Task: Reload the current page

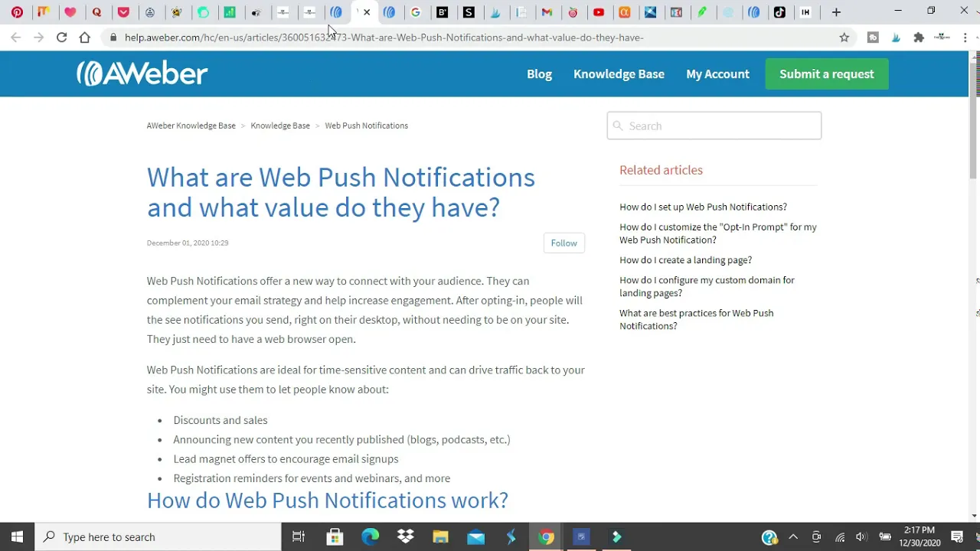Action: pos(61,37)
